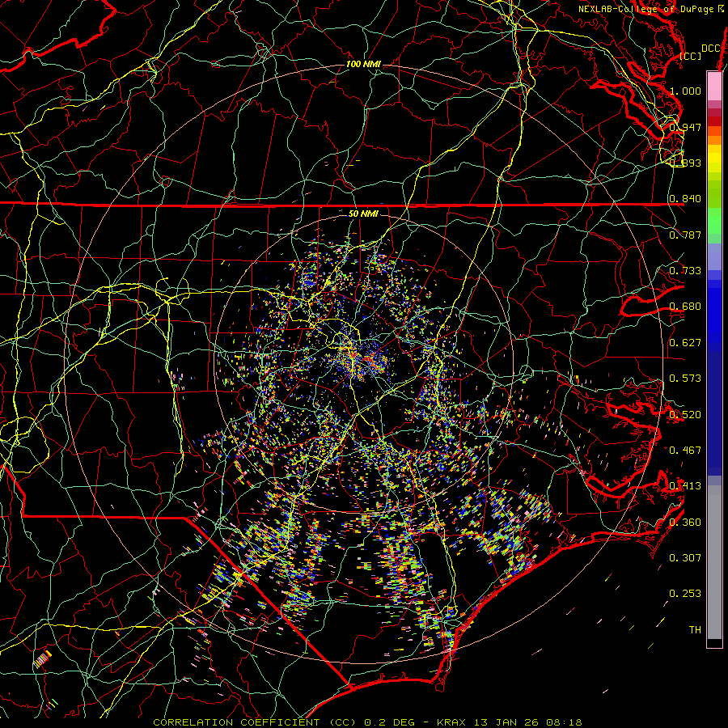Click the TH threshold legend label
The image size is (728, 728).
pyautogui.click(x=695, y=630)
